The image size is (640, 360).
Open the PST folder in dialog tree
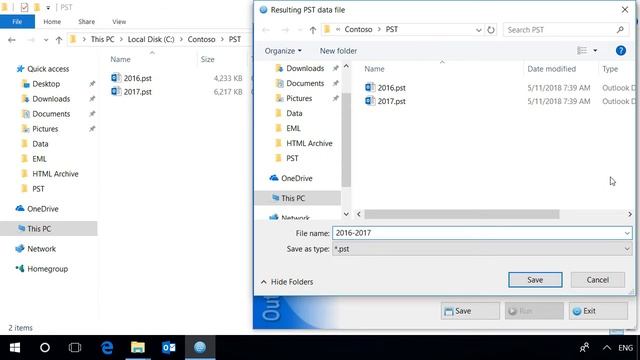(x=292, y=158)
